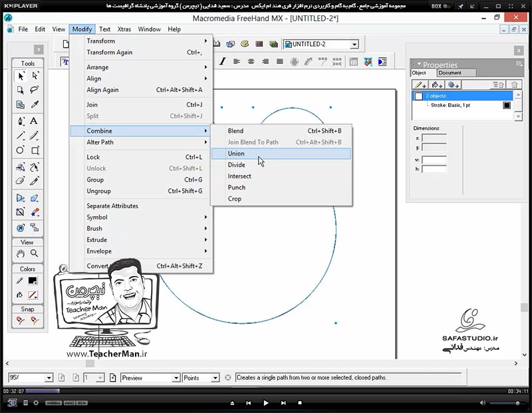532x413 pixels.
Task: Activate the Zoom magnifier tool
Action: click(35, 253)
